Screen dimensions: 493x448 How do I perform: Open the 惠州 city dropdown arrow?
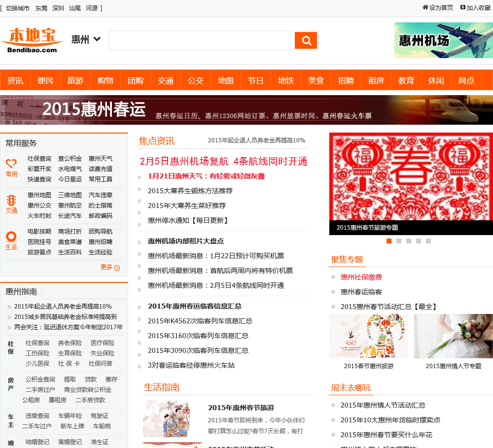97,39
